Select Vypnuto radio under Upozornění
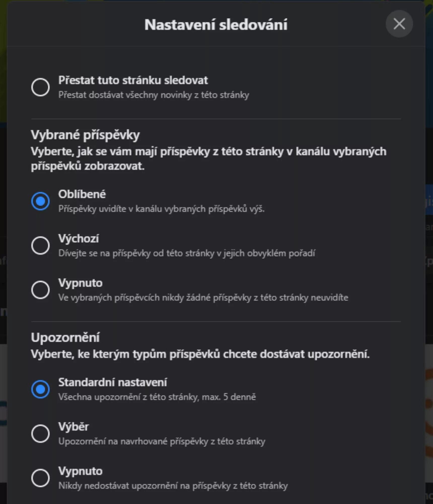This screenshot has width=433, height=504. pos(40,478)
